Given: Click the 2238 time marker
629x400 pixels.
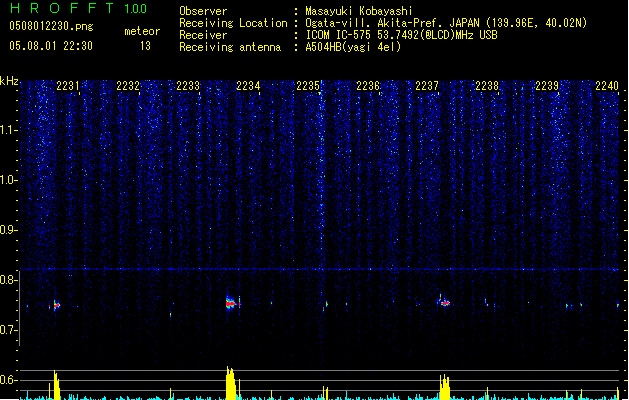Looking at the screenshot, I should point(487,86).
